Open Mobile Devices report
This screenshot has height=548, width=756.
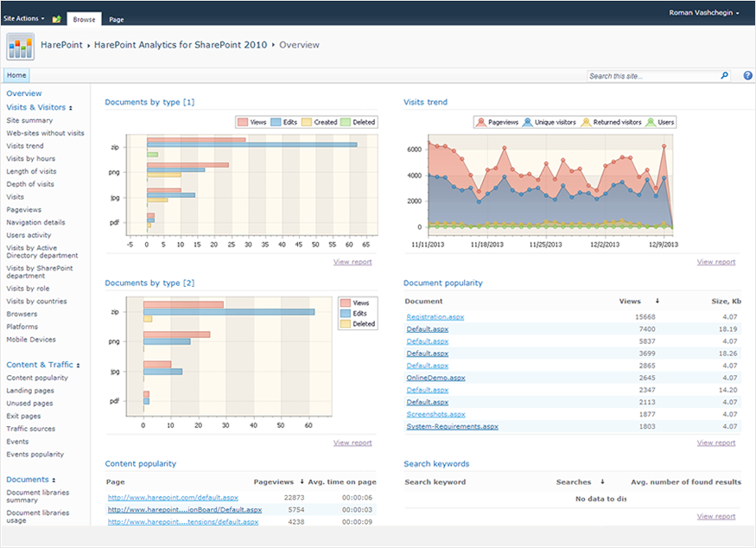coord(31,340)
